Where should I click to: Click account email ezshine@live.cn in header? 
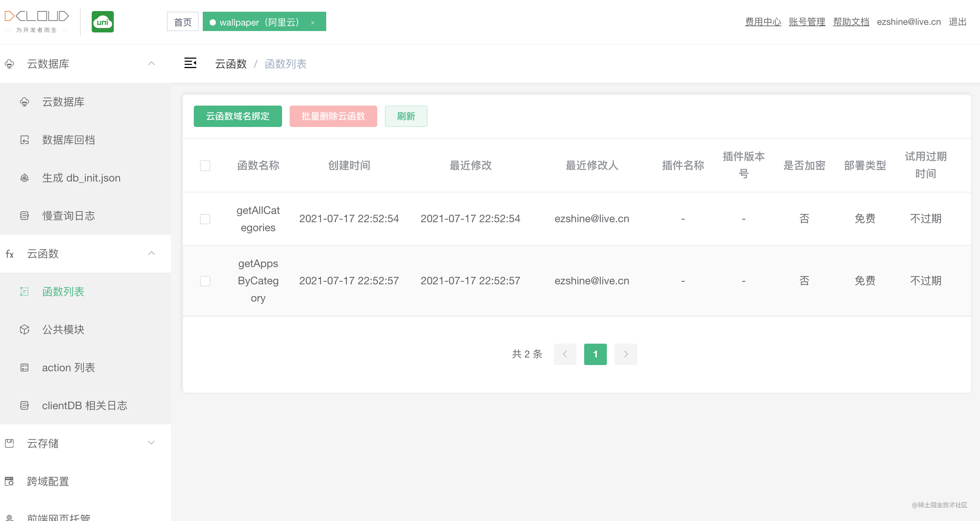(909, 22)
